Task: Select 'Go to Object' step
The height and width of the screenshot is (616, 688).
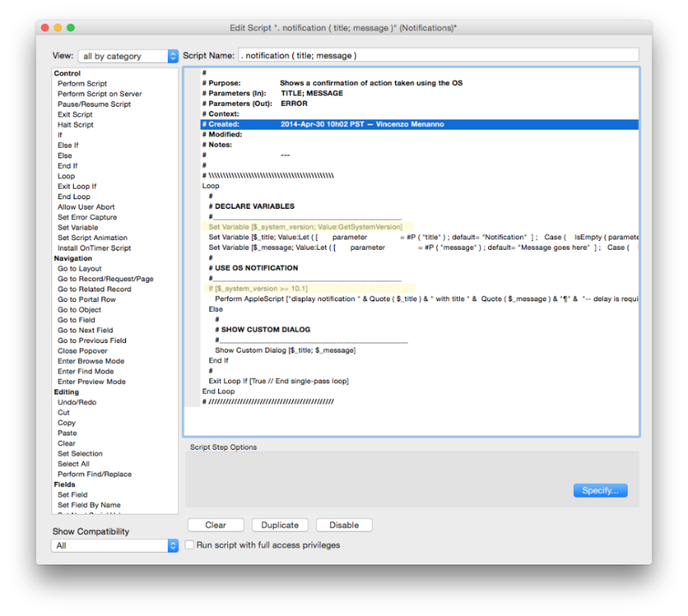Action: tap(79, 309)
